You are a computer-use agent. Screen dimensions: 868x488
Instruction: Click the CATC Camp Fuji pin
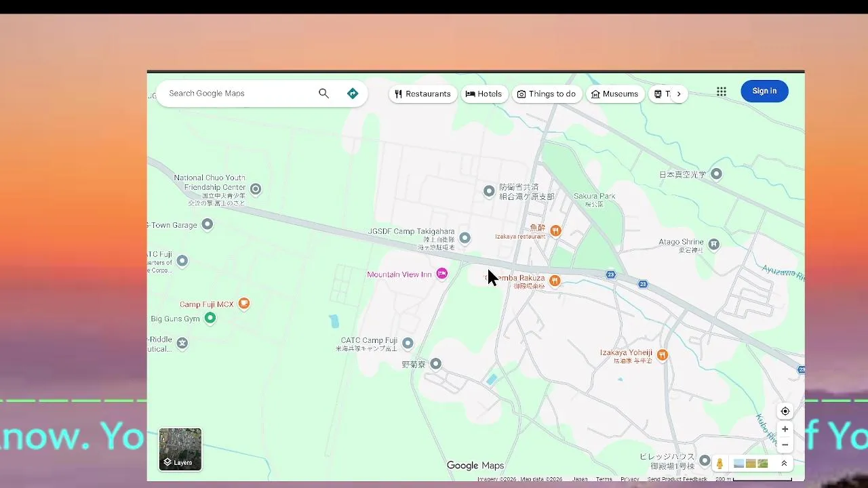(408, 343)
